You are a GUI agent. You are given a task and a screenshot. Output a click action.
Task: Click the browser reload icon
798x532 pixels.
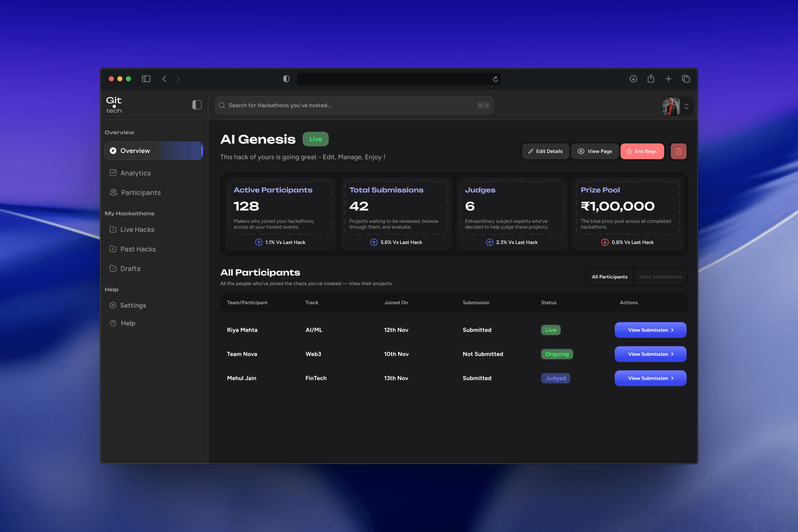coord(495,79)
